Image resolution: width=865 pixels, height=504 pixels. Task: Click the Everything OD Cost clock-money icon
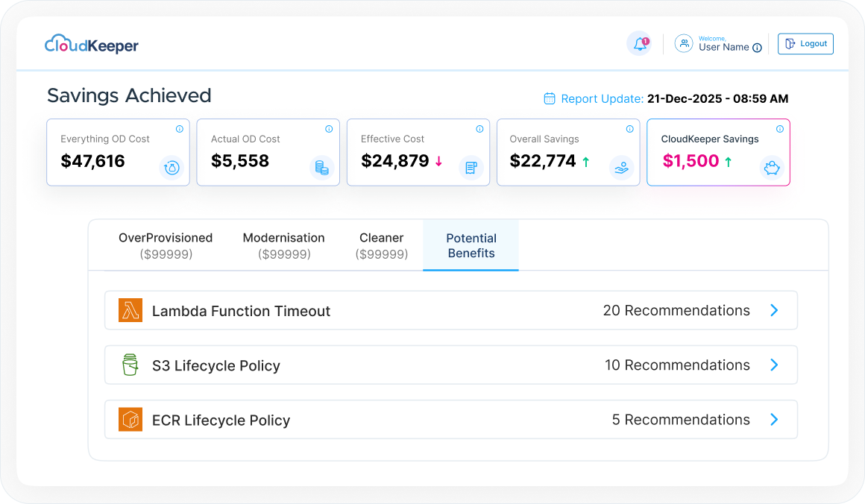point(172,167)
